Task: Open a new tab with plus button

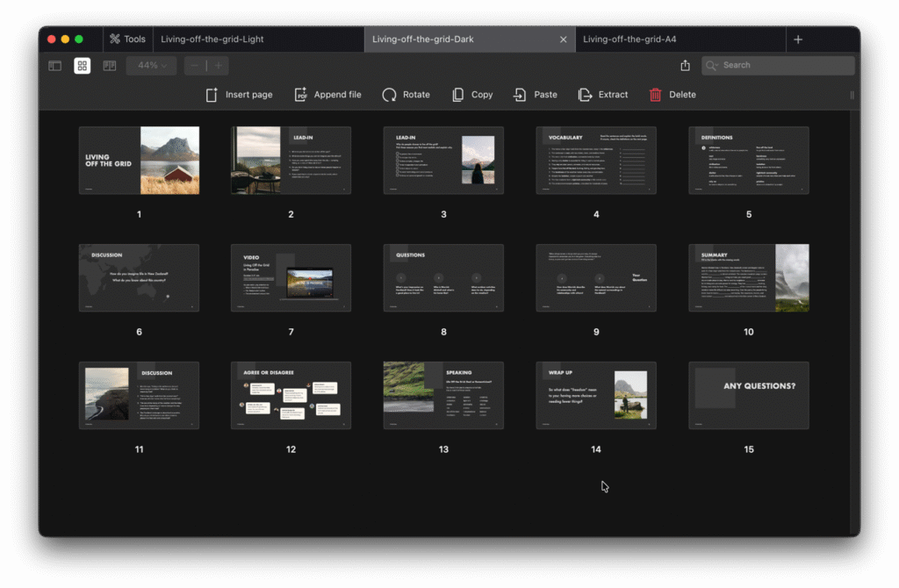Action: (797, 39)
